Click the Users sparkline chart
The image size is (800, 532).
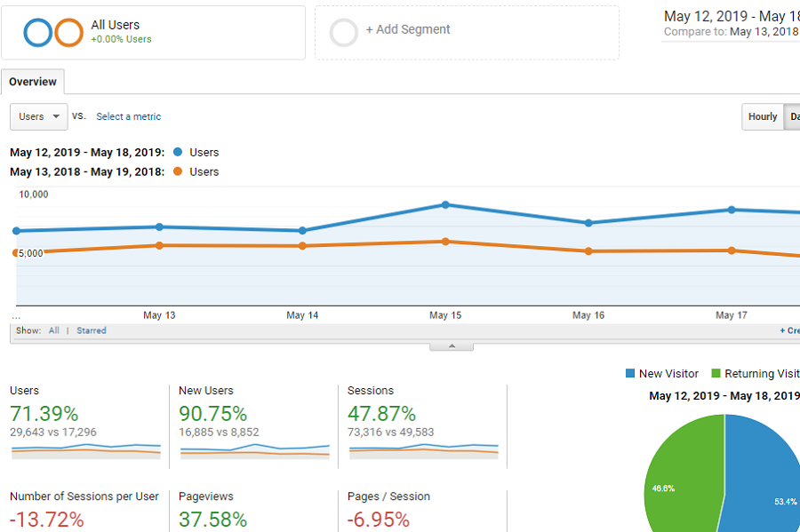86,450
